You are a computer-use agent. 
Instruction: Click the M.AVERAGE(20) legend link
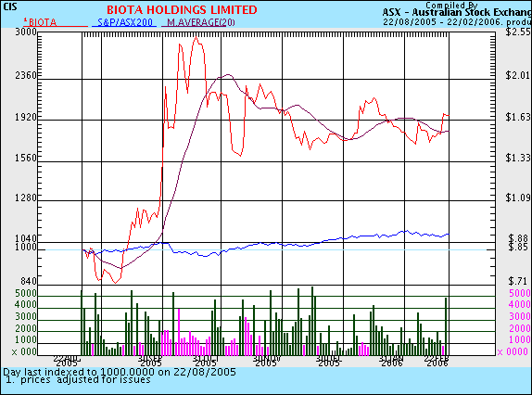(x=201, y=22)
